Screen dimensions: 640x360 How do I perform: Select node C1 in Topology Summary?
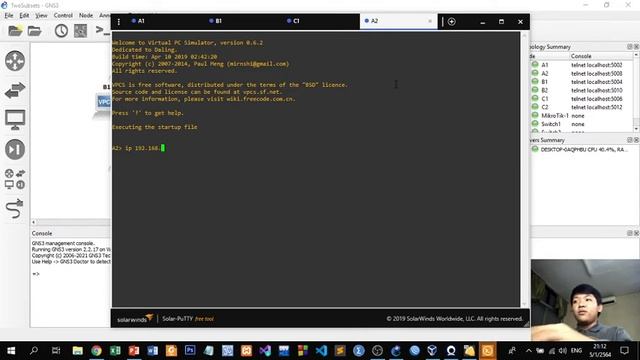(x=544, y=98)
